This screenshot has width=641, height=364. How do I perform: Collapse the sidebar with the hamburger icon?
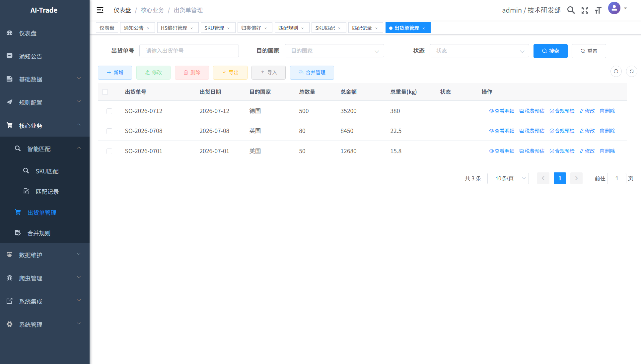click(x=100, y=10)
